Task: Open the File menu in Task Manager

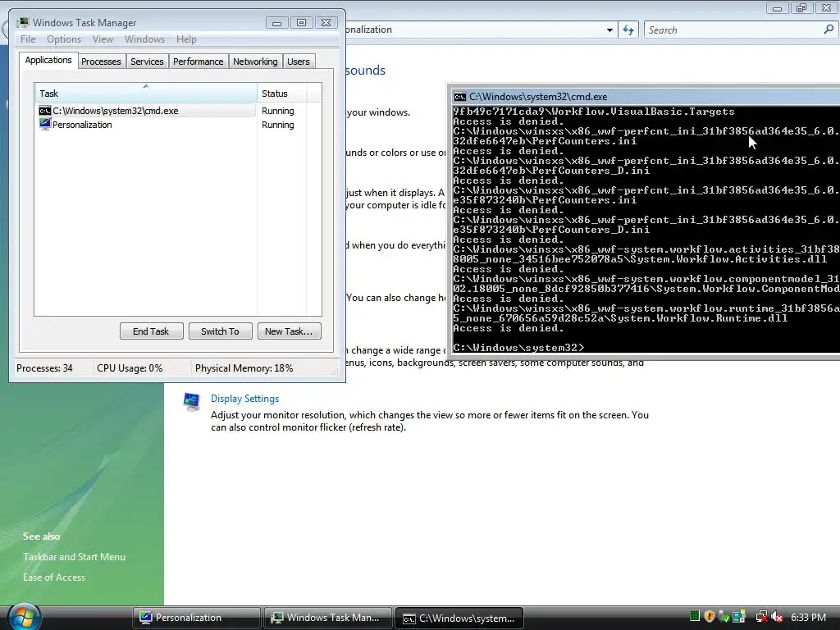Action: (28, 39)
